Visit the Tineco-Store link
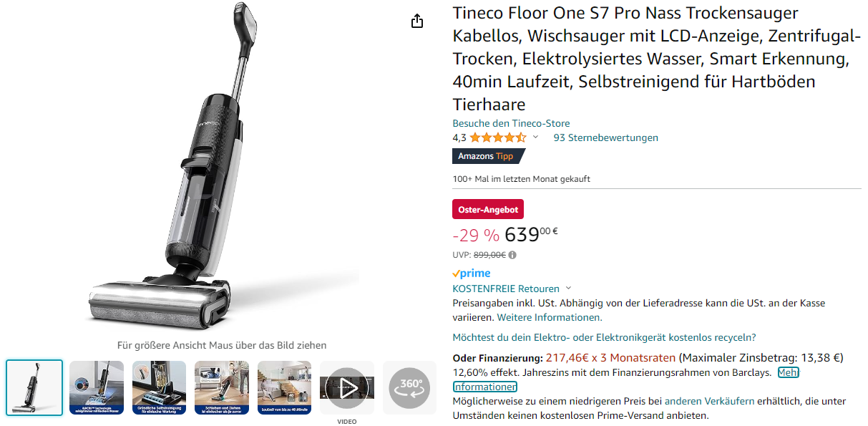 [511, 123]
